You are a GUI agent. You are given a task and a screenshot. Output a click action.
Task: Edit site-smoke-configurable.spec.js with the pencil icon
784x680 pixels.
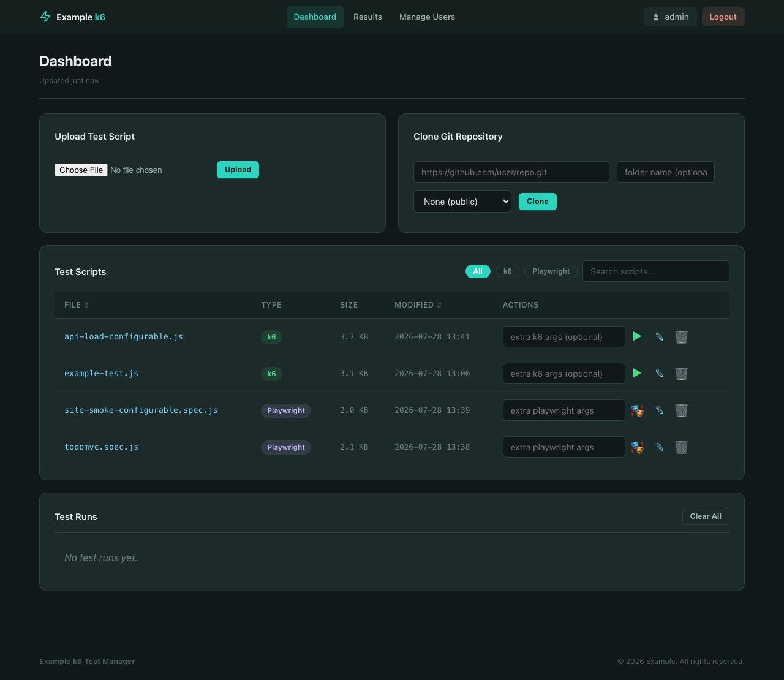coord(659,410)
